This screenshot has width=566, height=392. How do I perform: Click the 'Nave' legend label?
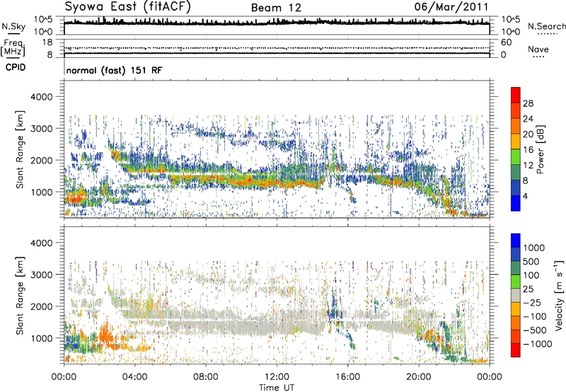click(x=538, y=49)
